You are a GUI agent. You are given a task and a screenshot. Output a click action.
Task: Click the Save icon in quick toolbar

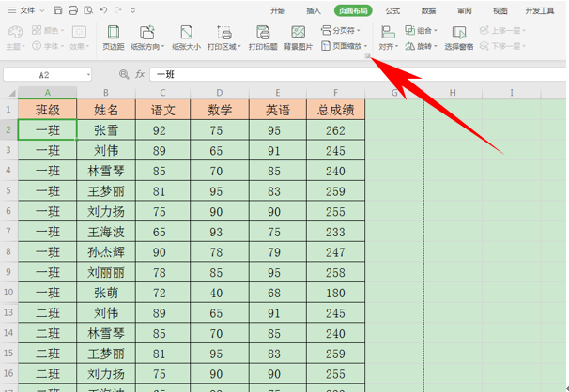point(58,10)
